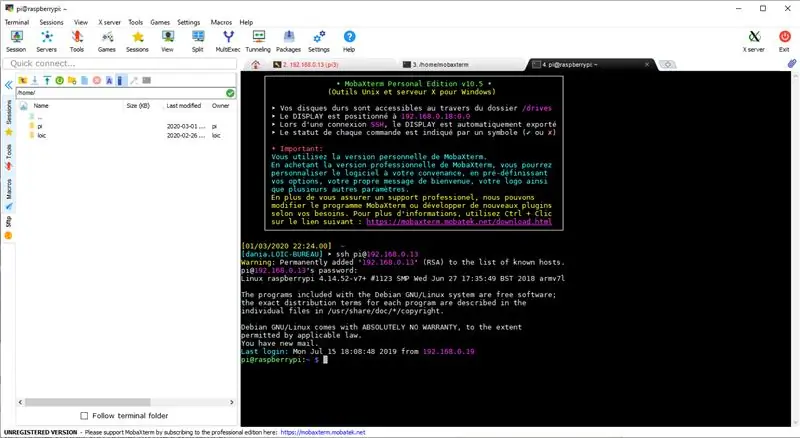Enable Follow terminal folder checkbox
This screenshot has width=800, height=438.
click(x=84, y=416)
